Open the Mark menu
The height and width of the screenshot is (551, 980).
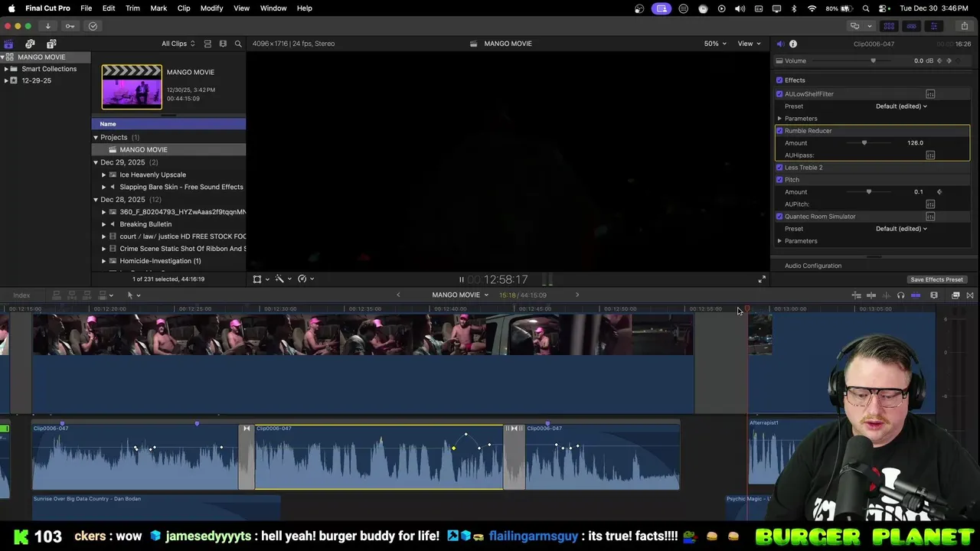pyautogui.click(x=158, y=8)
